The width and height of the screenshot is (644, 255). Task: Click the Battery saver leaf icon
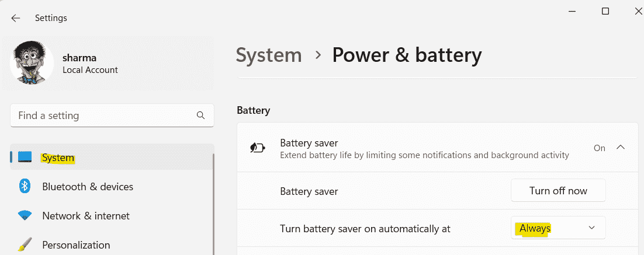coord(257,148)
